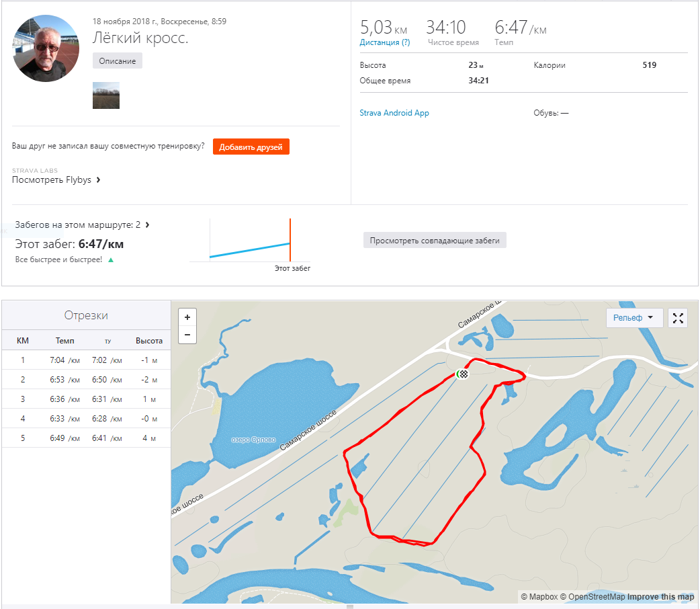Open the activity photo thumbnail

(x=105, y=95)
